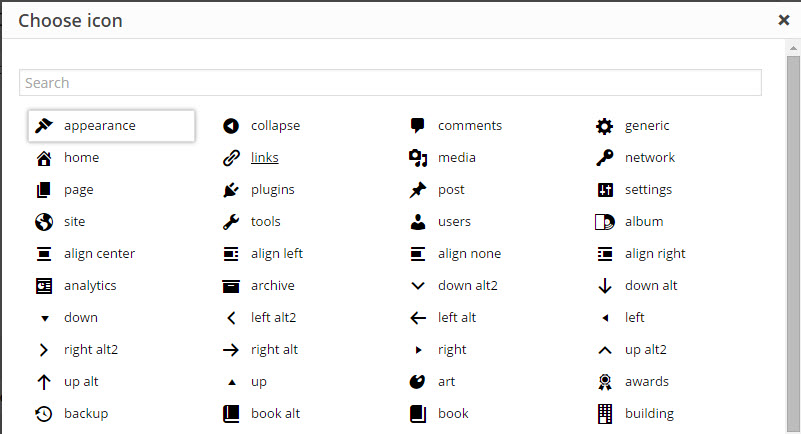Select the tools wrench icon

[x=231, y=222]
